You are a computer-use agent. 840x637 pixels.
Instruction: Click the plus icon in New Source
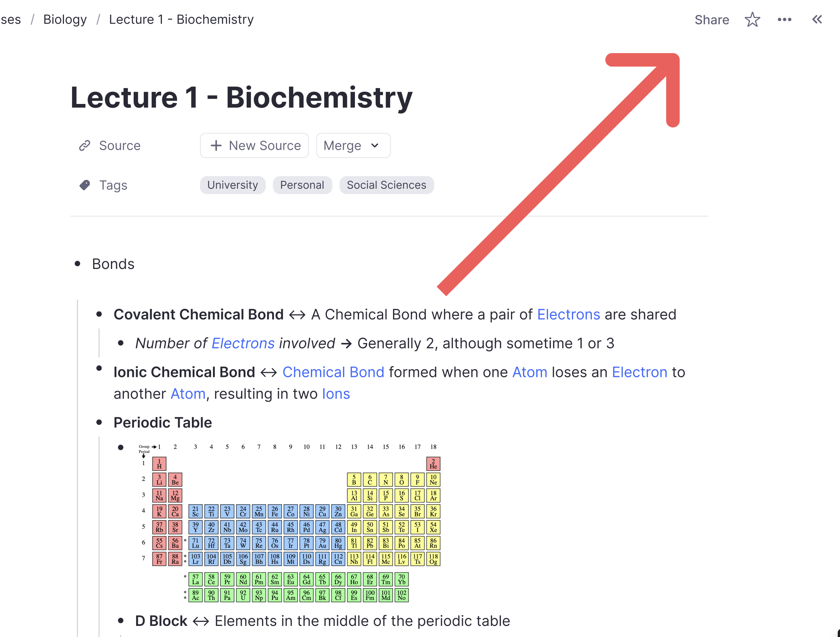pos(216,145)
